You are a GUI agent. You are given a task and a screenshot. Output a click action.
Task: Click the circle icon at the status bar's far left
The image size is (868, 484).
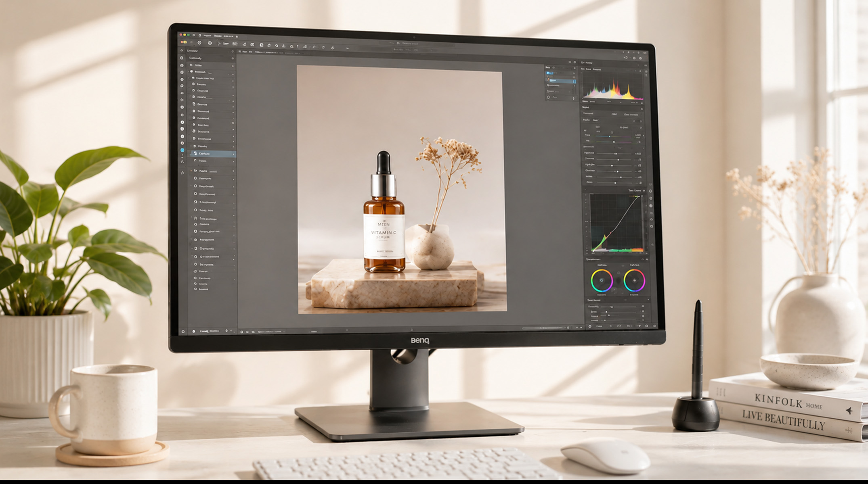[x=183, y=331]
